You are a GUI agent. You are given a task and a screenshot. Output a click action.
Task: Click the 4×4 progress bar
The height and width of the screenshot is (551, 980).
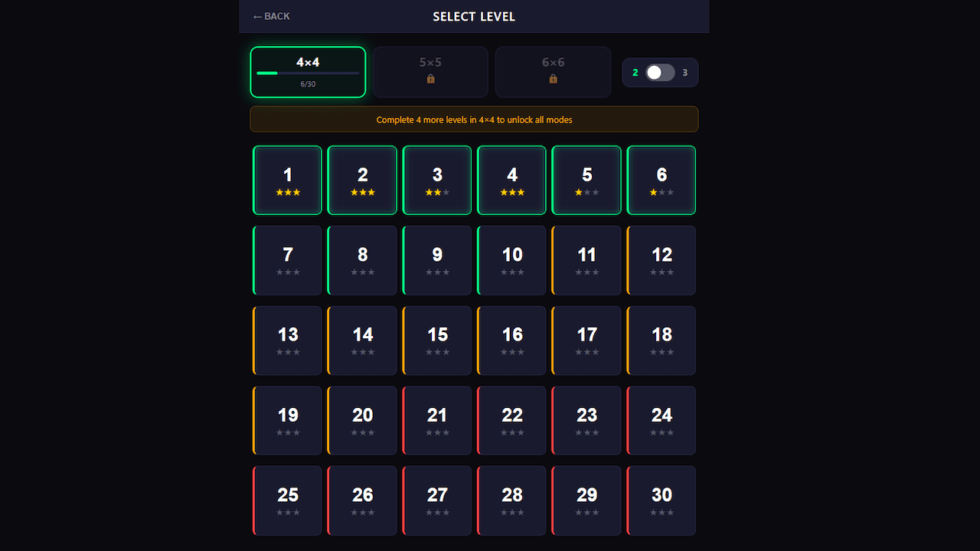click(308, 73)
